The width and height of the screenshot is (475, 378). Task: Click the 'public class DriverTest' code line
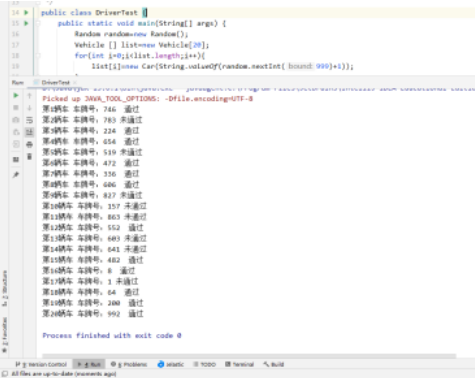click(94, 13)
